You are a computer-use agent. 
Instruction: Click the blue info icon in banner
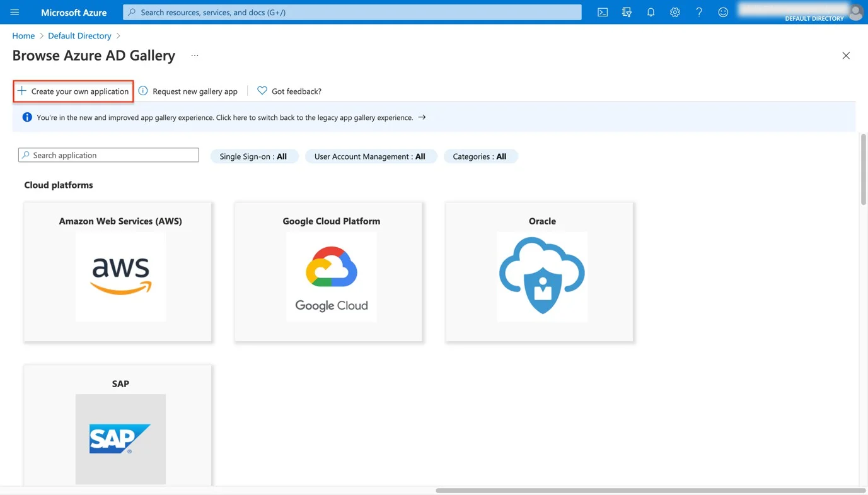(x=27, y=117)
